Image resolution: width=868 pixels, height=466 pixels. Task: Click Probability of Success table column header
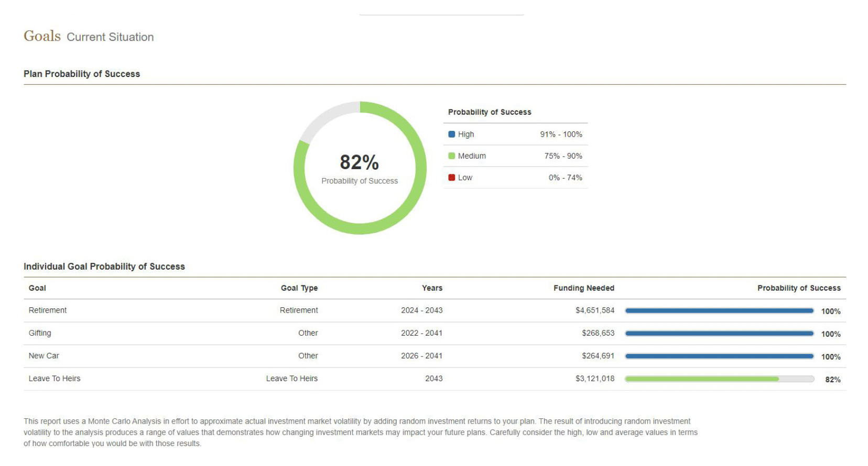point(799,288)
